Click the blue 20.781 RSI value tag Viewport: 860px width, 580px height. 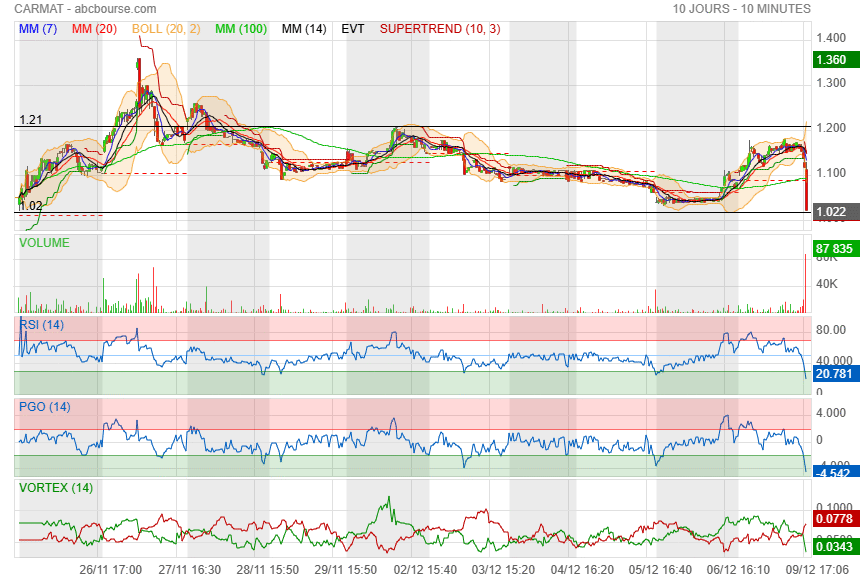(x=834, y=373)
